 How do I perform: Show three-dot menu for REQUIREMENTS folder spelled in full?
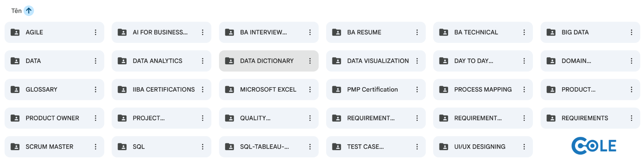631,118
